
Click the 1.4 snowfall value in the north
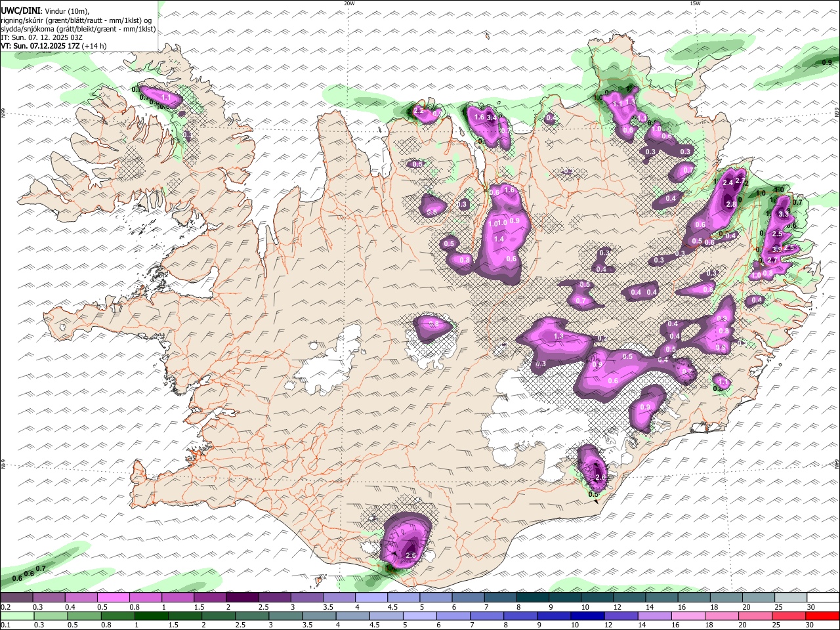(x=499, y=240)
